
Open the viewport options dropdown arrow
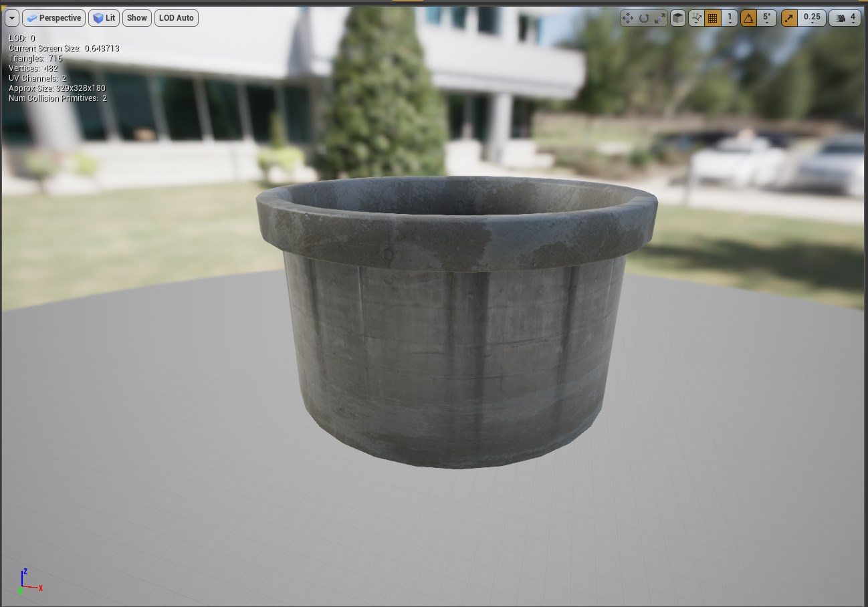click(x=11, y=18)
